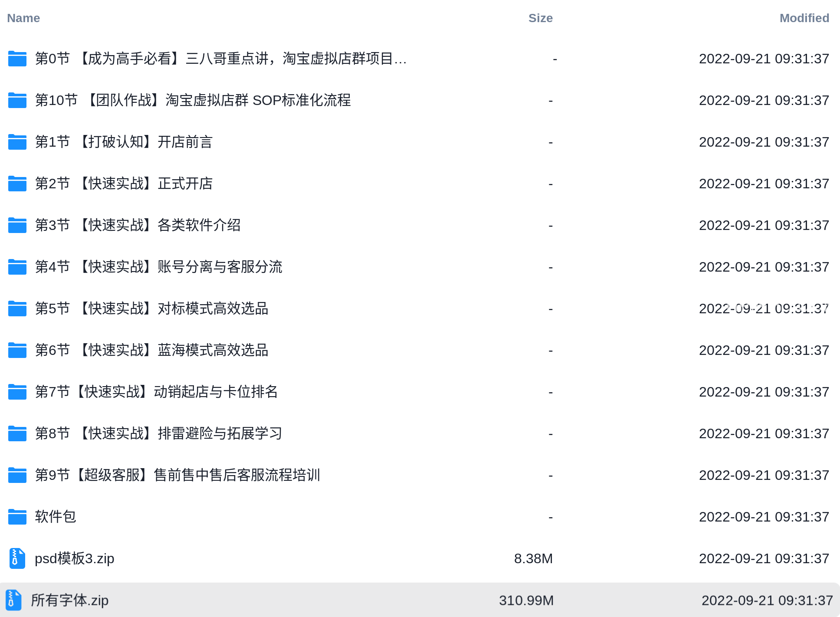The width and height of the screenshot is (840, 617).
Task: Select the file name 所有字体.zip
Action: pos(69,600)
